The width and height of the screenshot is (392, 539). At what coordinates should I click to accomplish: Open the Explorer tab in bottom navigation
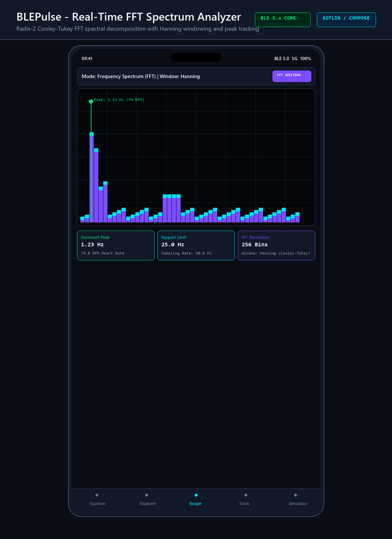148,499
